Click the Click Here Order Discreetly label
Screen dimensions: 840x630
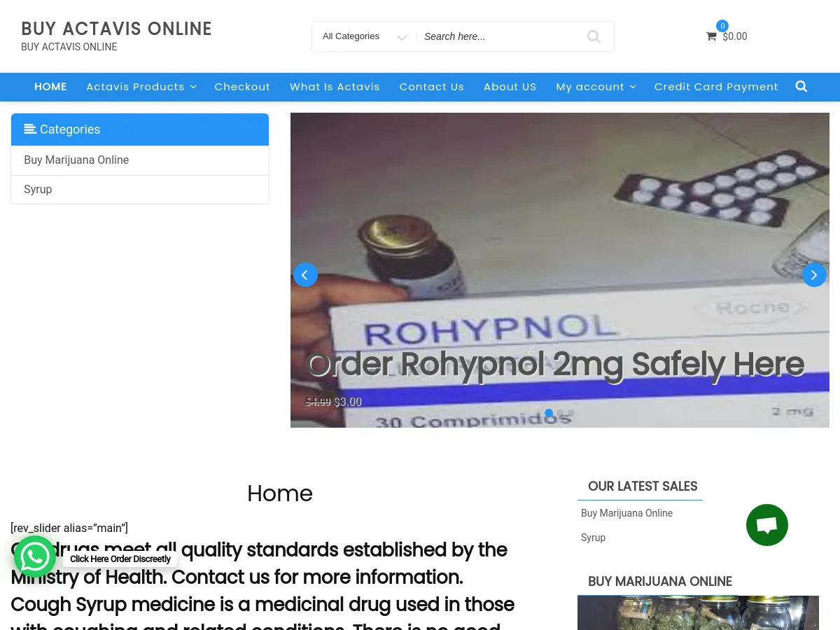[120, 559]
